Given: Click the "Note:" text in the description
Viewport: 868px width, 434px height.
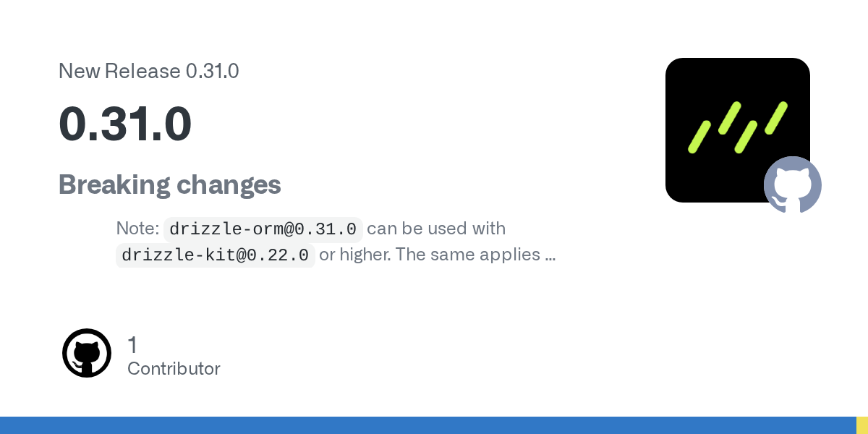Looking at the screenshot, I should [x=137, y=229].
